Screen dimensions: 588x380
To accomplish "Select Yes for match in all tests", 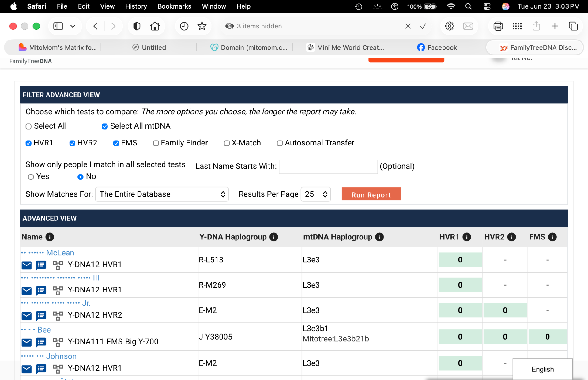I will (x=31, y=177).
